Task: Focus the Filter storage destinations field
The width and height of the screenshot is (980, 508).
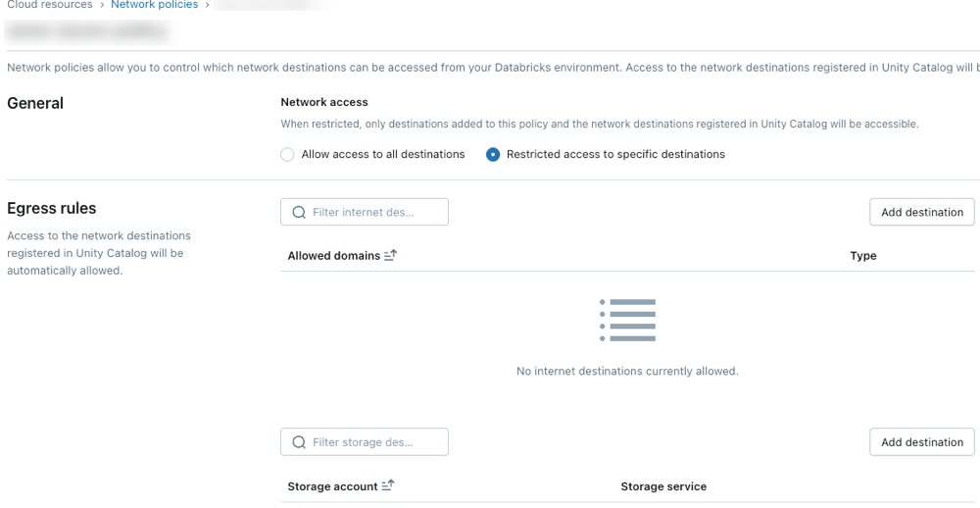Action: 372,442
